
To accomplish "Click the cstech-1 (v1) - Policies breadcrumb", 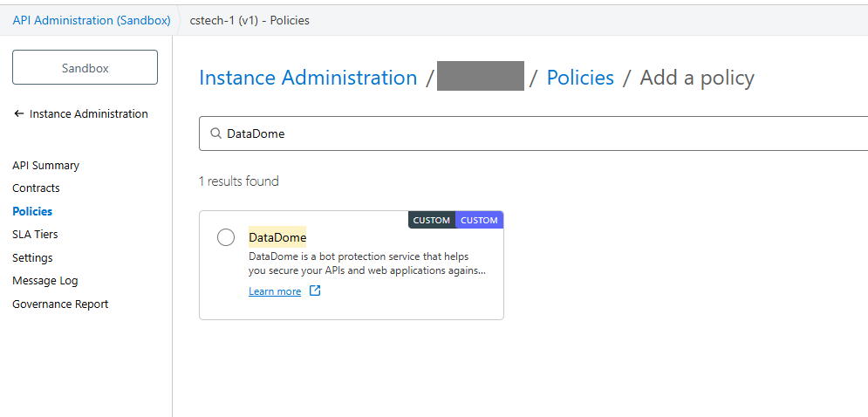I will pyautogui.click(x=249, y=20).
